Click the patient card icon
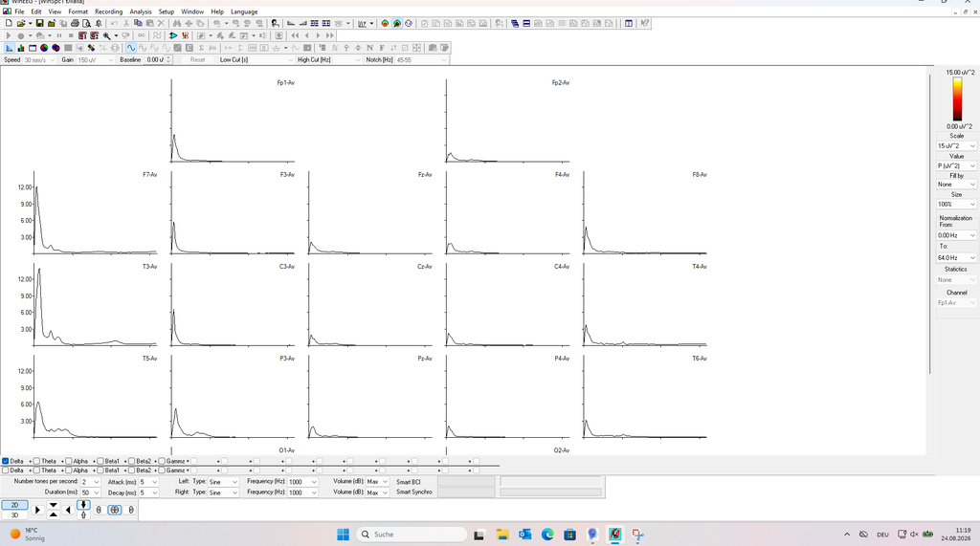The width and height of the screenshot is (980, 546). pyautogui.click(x=275, y=23)
